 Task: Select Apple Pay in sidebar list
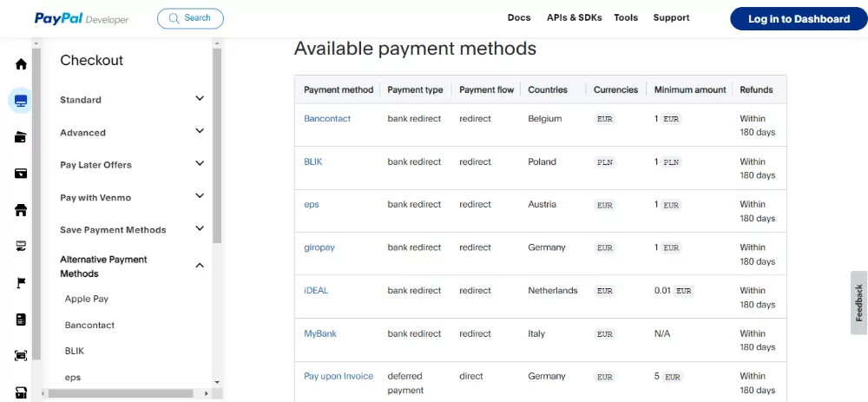(87, 299)
